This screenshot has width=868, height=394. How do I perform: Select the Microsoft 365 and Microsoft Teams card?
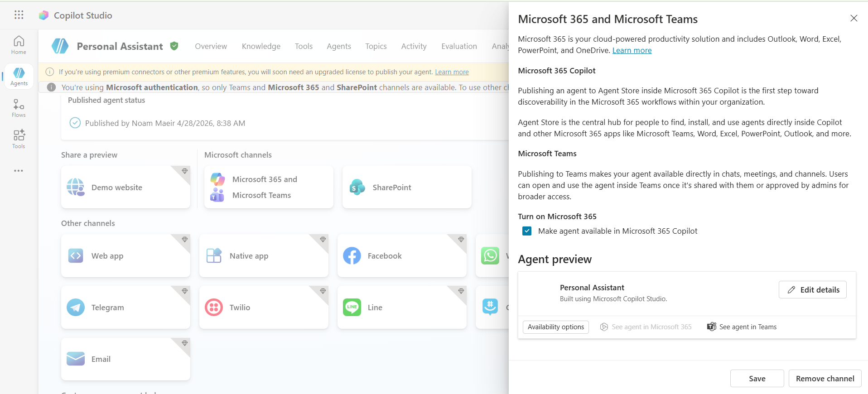tap(269, 187)
